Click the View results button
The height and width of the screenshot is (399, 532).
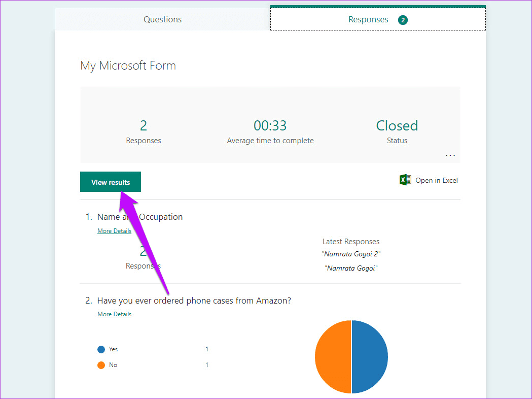tap(111, 182)
